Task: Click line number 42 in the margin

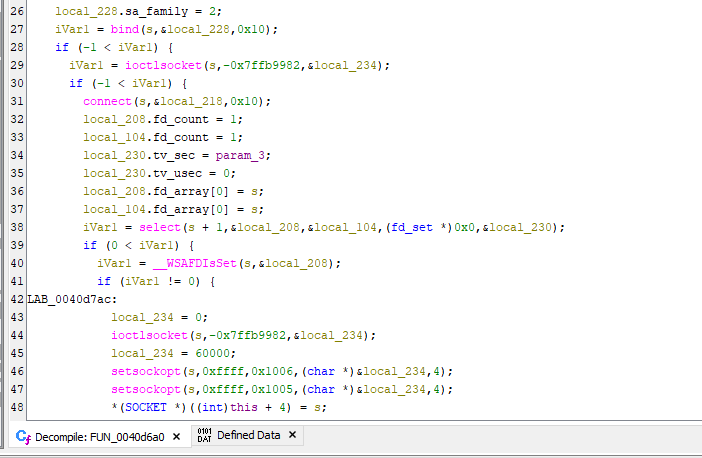Action: 17,299
